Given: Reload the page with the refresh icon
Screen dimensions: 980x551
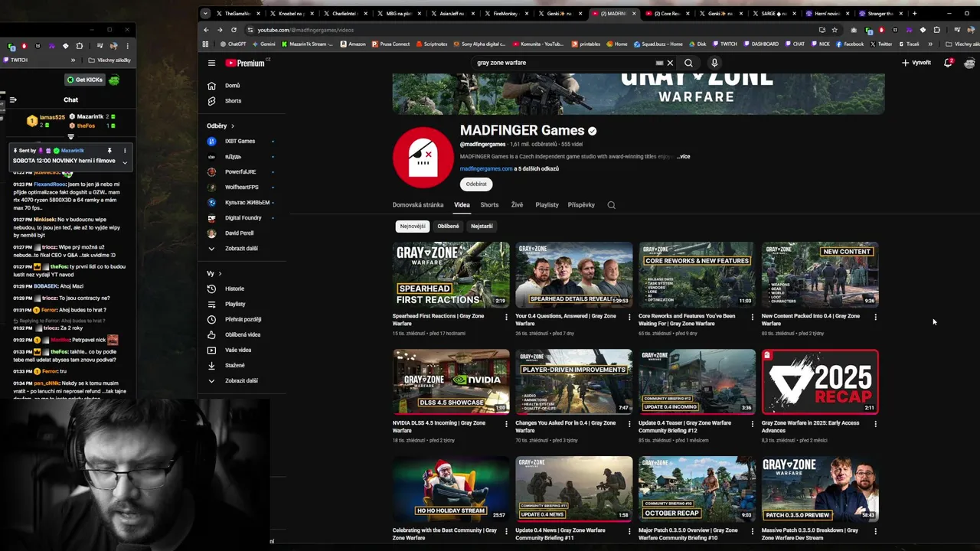Looking at the screenshot, I should point(234,30).
